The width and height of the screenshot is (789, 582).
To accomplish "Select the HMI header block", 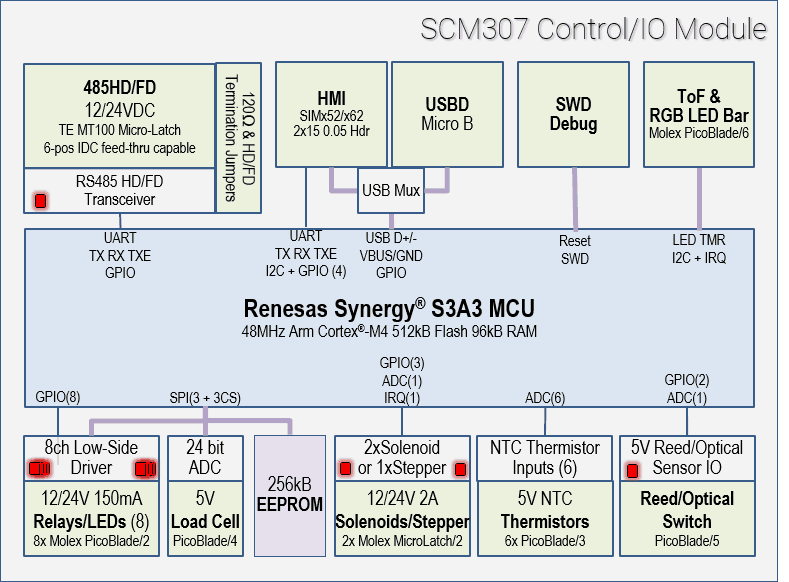I will click(331, 115).
